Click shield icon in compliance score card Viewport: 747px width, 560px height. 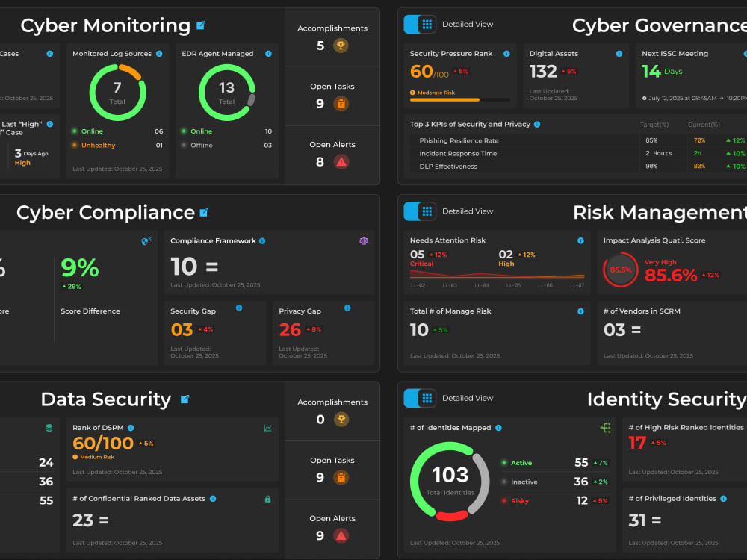(146, 241)
